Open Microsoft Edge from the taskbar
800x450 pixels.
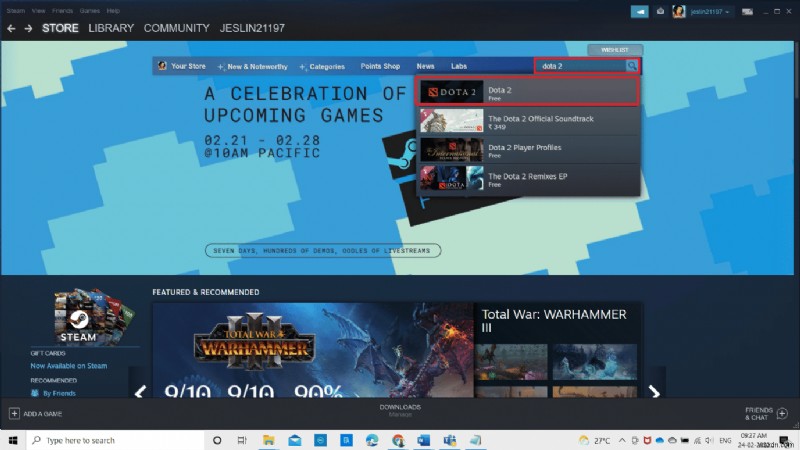tap(372, 440)
